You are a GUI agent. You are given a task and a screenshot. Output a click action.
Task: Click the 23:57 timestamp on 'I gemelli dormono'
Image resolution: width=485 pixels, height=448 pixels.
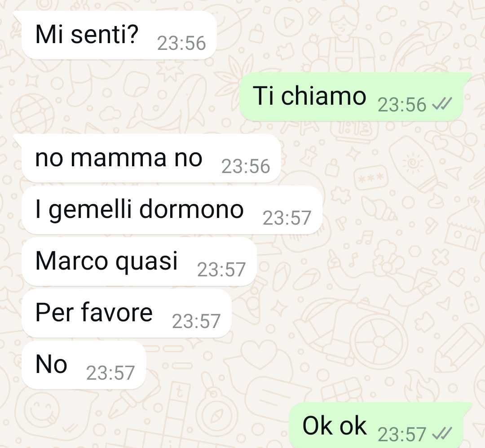click(x=287, y=218)
